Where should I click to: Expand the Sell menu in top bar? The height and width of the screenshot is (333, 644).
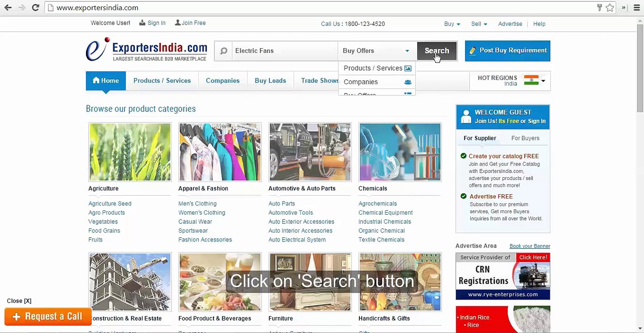[479, 24]
